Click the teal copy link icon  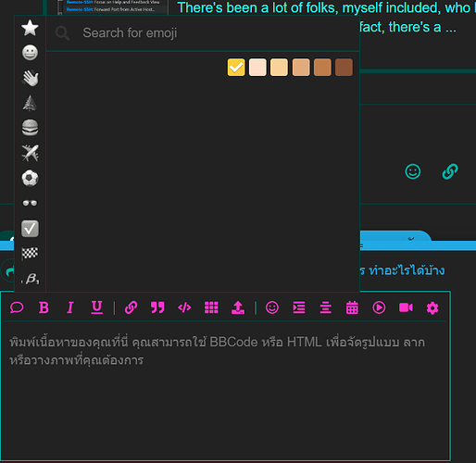[450, 171]
